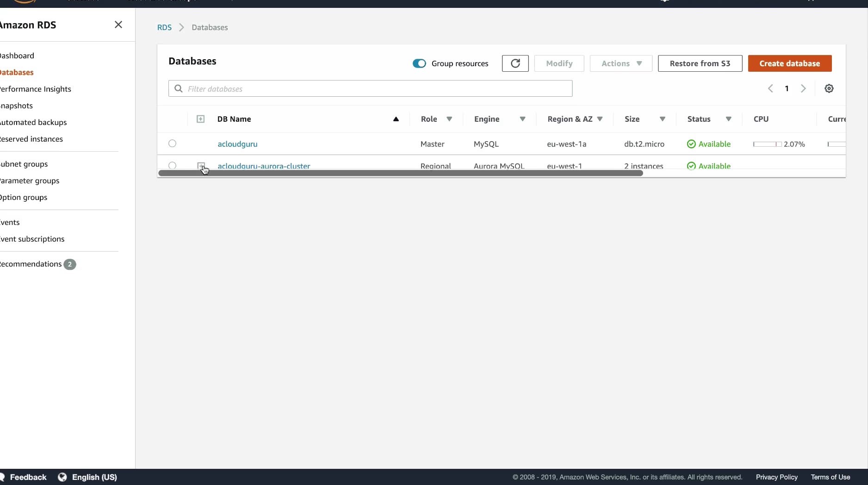Click the Modify button
868x485 pixels.
pos(559,63)
